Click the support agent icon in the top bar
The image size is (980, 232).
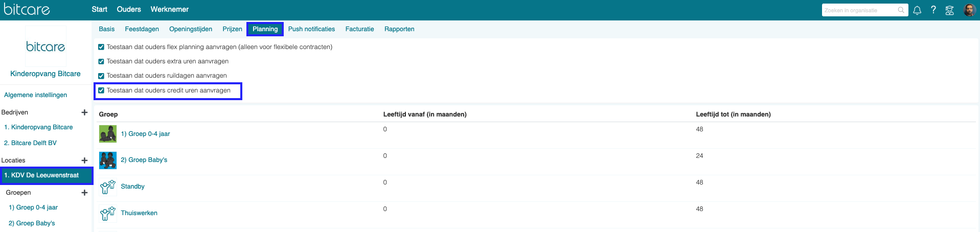tap(950, 10)
